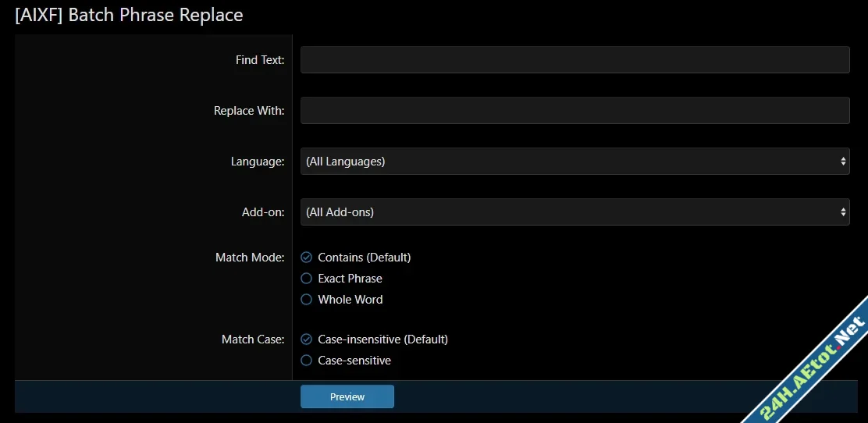This screenshot has width=868, height=423.
Task: Enable the Case-insensitive (Default) option
Action: (307, 339)
